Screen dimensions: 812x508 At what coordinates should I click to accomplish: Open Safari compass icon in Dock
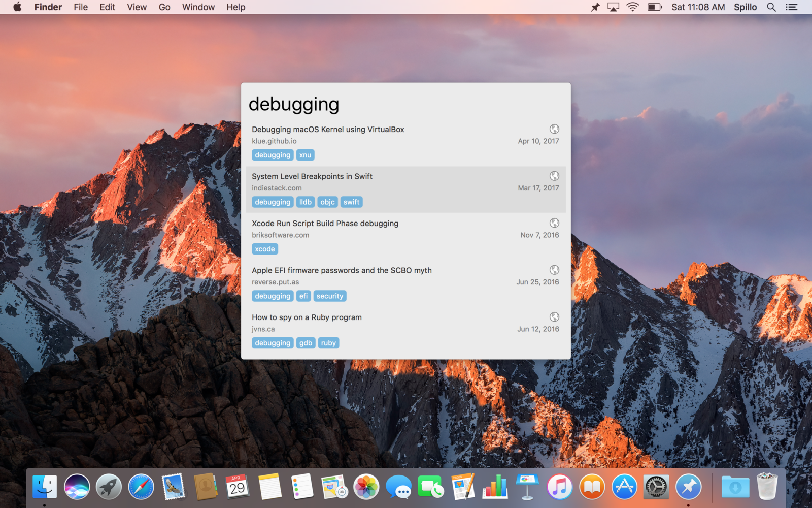[141, 487]
